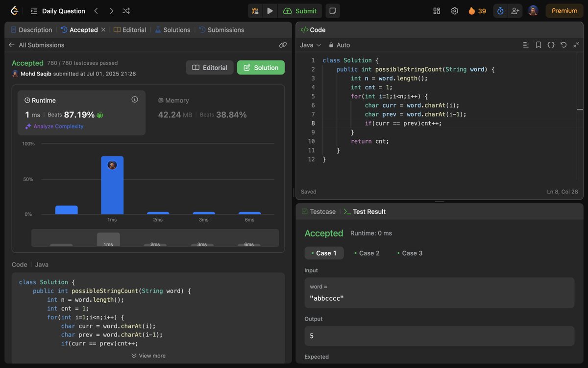Click the 1ms handle on range slider

pos(108,240)
